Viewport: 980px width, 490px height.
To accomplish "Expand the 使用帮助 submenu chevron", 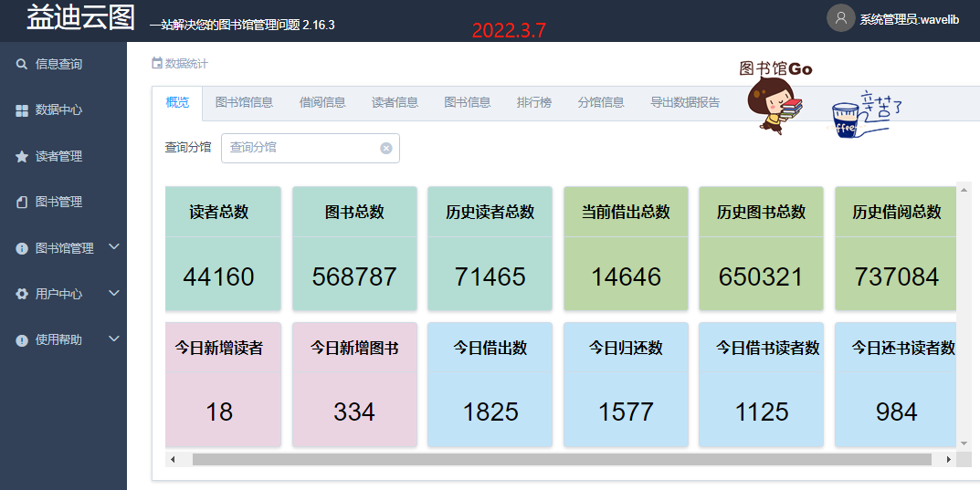I will [x=114, y=339].
